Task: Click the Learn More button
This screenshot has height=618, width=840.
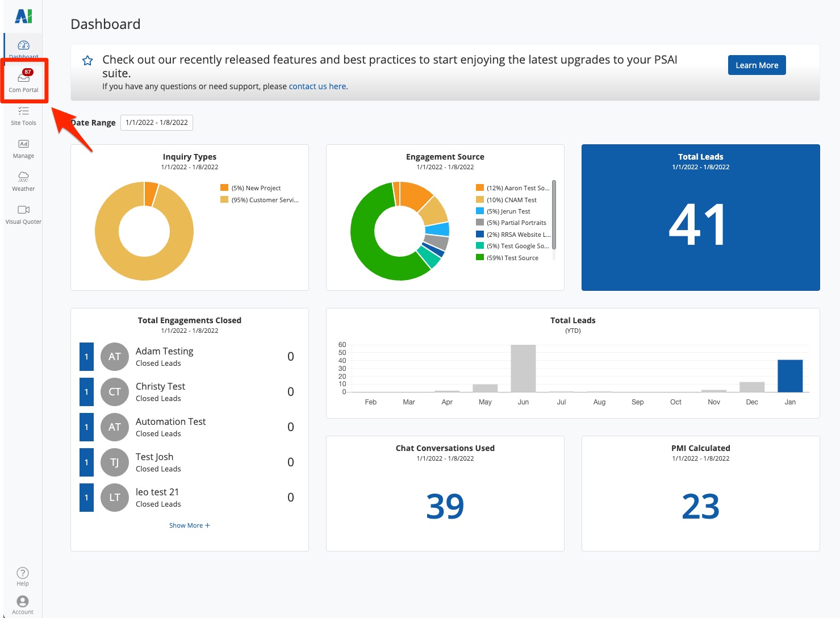Action: click(757, 65)
